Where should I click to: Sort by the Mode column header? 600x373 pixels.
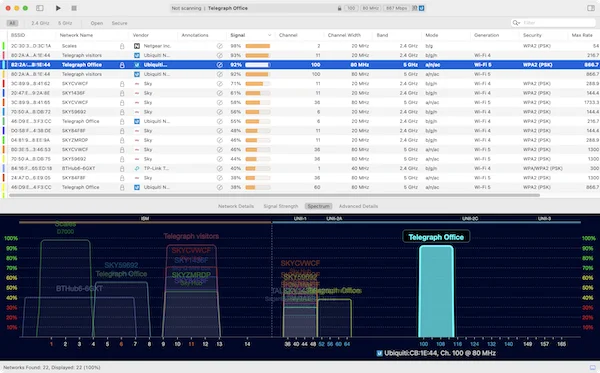(432, 35)
